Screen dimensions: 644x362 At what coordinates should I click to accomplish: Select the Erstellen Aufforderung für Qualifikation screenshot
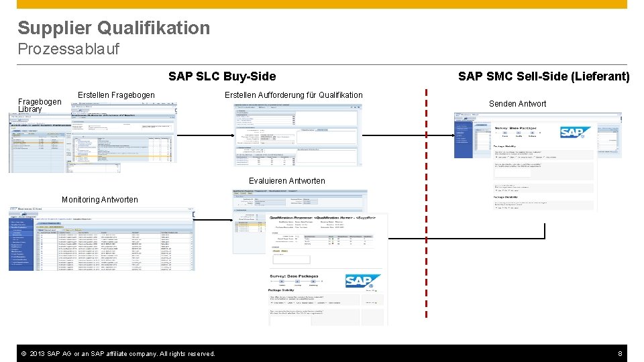pos(297,135)
